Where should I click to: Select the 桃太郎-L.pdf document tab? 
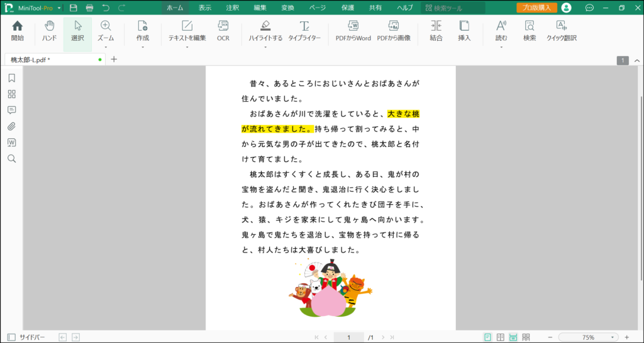[55, 60]
